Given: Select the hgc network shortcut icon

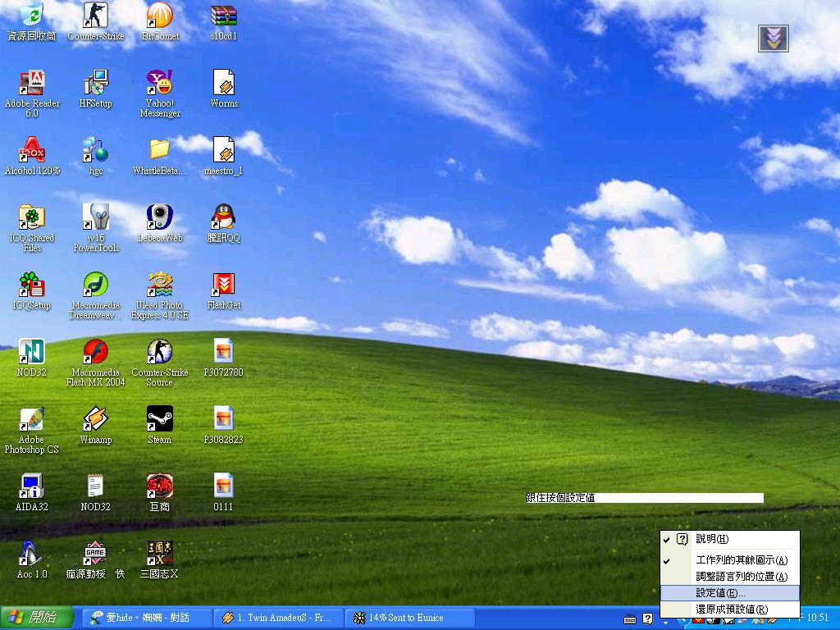Looking at the screenshot, I should [96, 156].
